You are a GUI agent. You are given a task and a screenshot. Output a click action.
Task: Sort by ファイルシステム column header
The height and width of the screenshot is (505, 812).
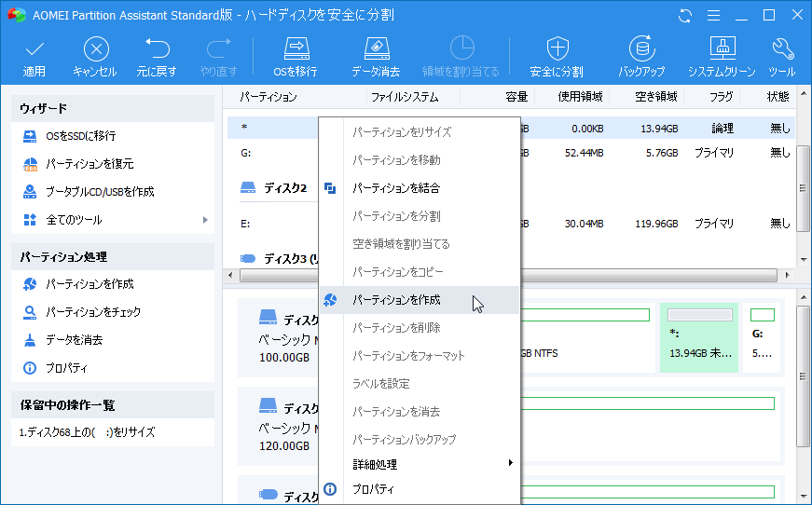pyautogui.click(x=405, y=97)
